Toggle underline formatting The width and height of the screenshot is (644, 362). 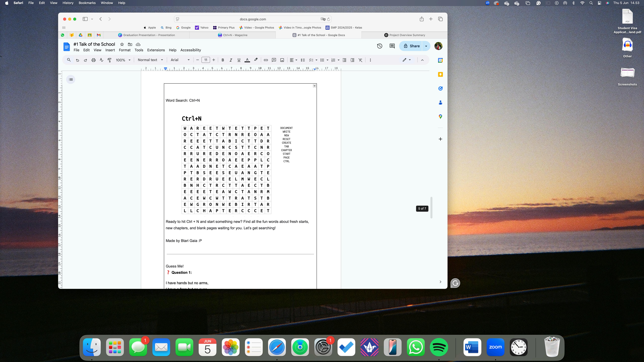pos(239,60)
